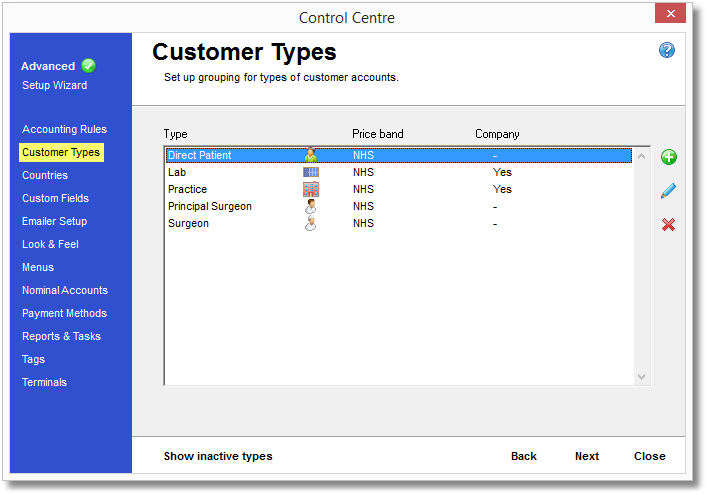Click the Type column header
707x495 pixels.
coord(175,134)
